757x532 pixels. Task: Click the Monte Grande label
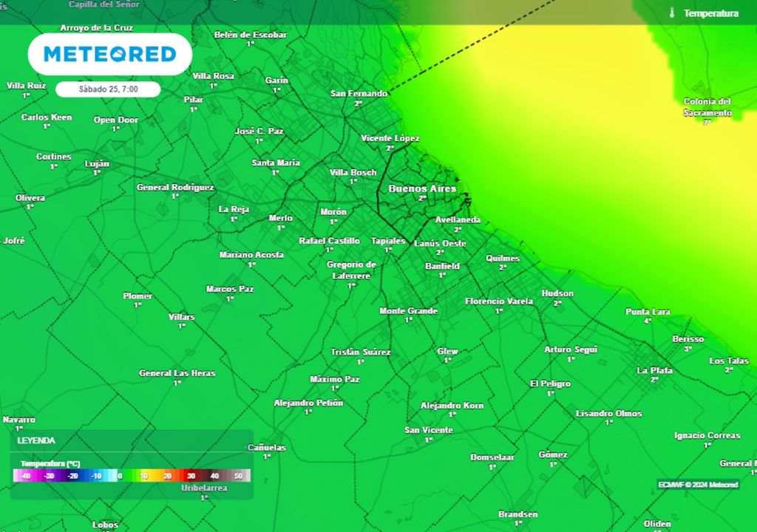408,311
